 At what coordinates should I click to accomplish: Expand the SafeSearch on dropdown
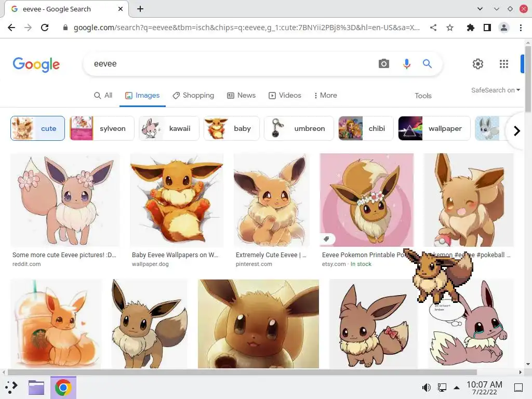click(x=495, y=90)
